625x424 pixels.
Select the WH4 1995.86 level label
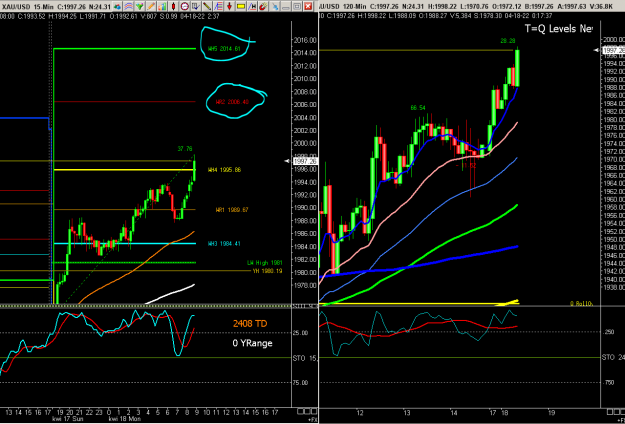click(224, 170)
